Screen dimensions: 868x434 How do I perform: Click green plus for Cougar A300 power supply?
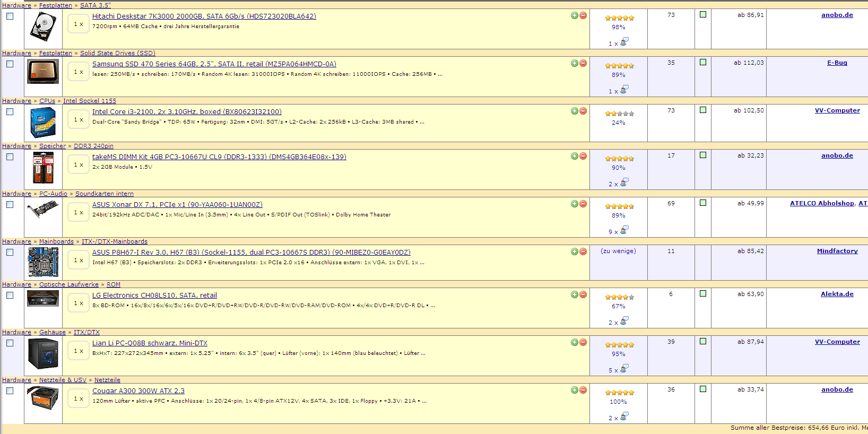pyautogui.click(x=575, y=390)
